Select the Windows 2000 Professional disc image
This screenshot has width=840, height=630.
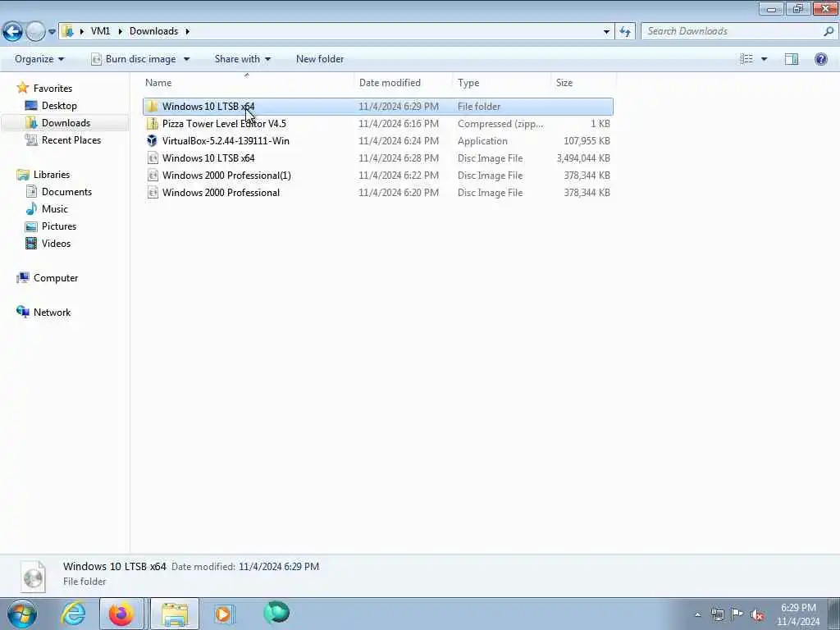pyautogui.click(x=377, y=192)
